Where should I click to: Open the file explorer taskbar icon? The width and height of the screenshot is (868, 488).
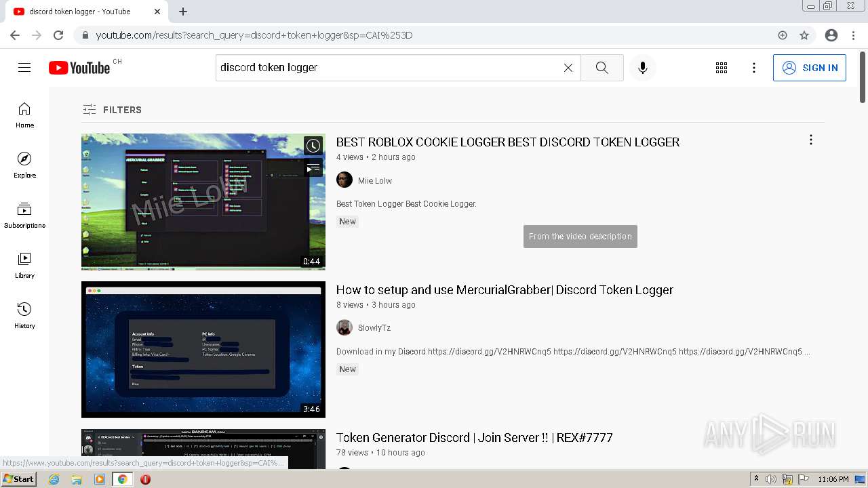click(77, 479)
